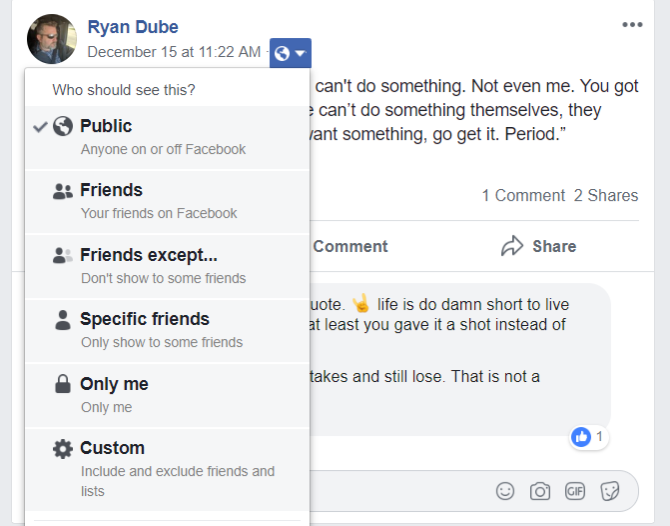This screenshot has width=670, height=526.
Task: Insert a GIF with the GIF icon
Action: coord(575,491)
